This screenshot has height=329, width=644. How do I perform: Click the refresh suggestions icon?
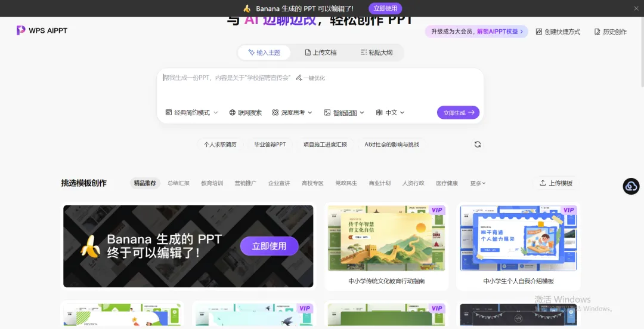[477, 144]
